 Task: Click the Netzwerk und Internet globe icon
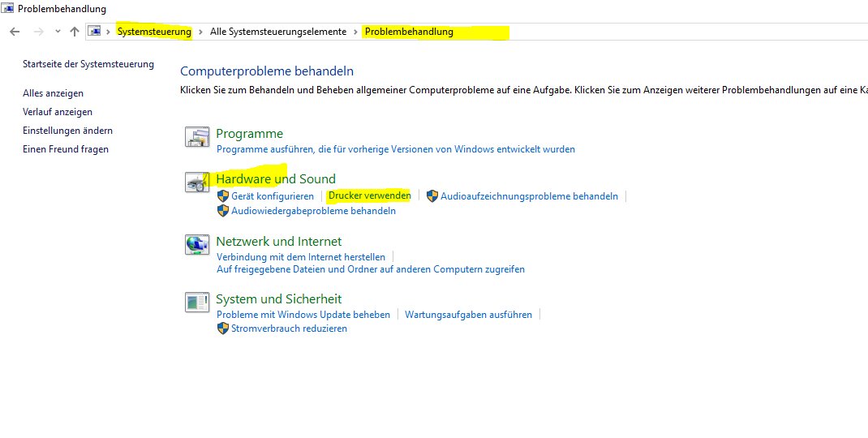pyautogui.click(x=198, y=244)
